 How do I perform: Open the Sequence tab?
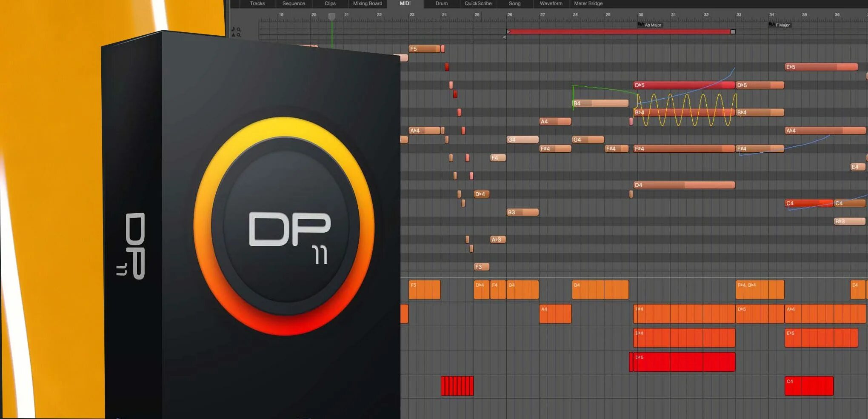(294, 3)
